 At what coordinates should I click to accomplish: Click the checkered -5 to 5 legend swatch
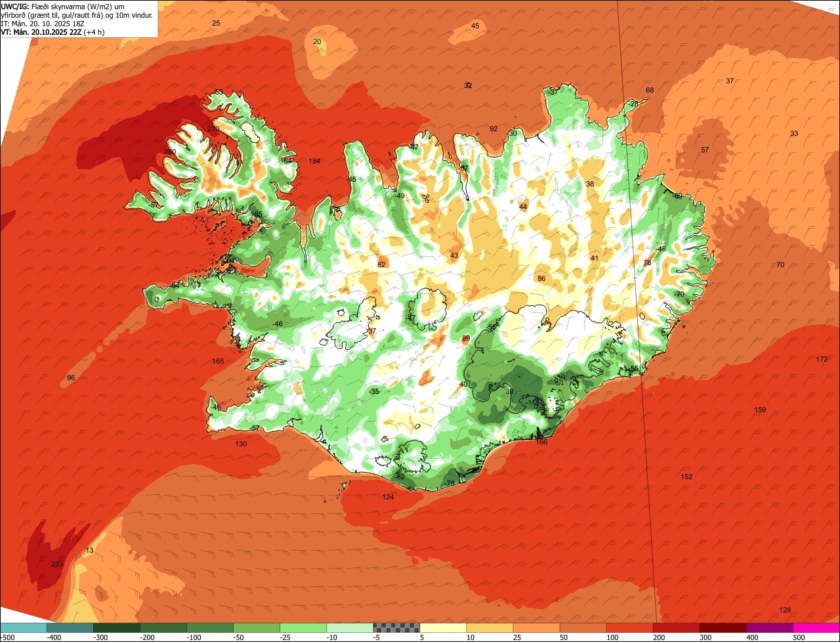point(396,628)
